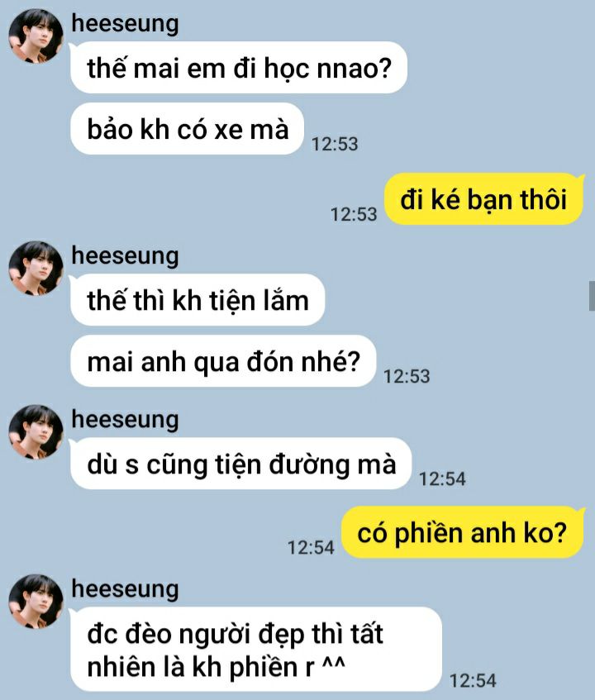The image size is (595, 700).
Task: Select the message 'bảo kh có xe mà'
Action: point(188,129)
